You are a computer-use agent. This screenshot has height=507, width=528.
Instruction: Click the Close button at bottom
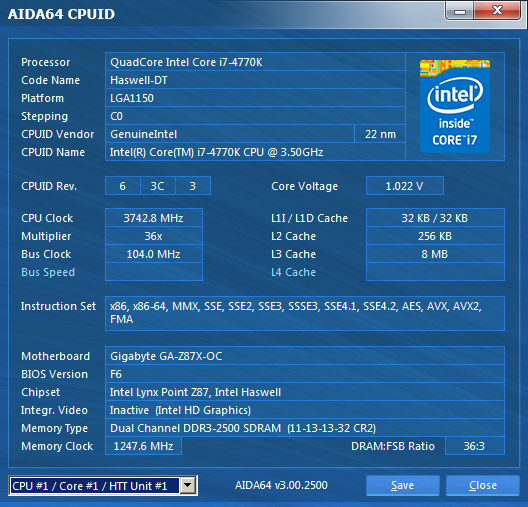(483, 485)
